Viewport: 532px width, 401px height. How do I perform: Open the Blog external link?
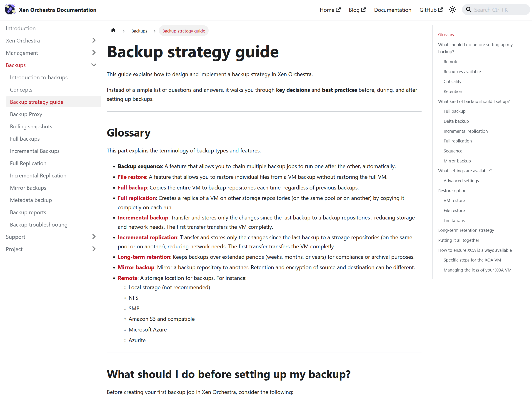[357, 10]
